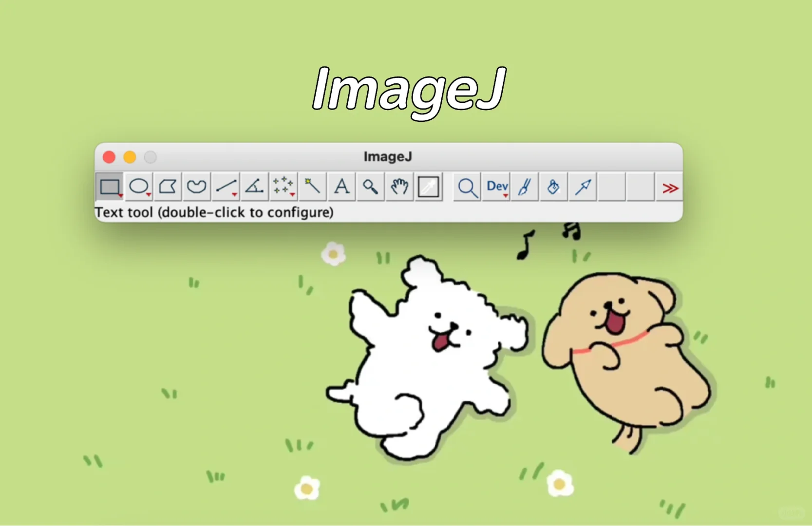Expand the More Tools double-arrow menu
Viewport: 812px width, 526px height.
(670, 188)
